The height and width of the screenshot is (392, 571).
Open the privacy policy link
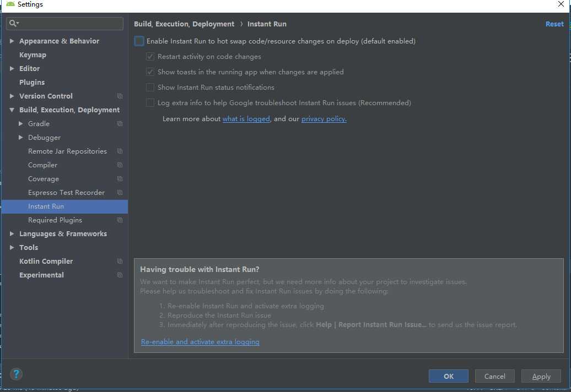pyautogui.click(x=324, y=119)
